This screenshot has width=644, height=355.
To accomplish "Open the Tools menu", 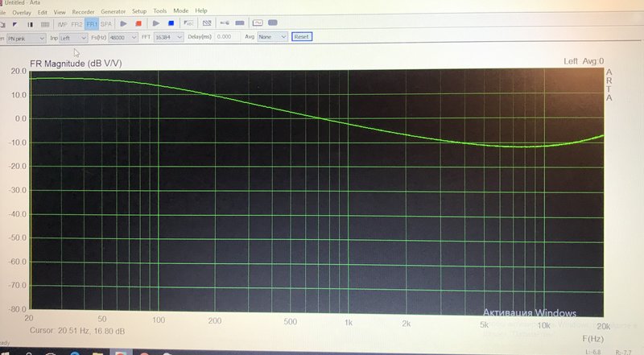I will click(159, 10).
